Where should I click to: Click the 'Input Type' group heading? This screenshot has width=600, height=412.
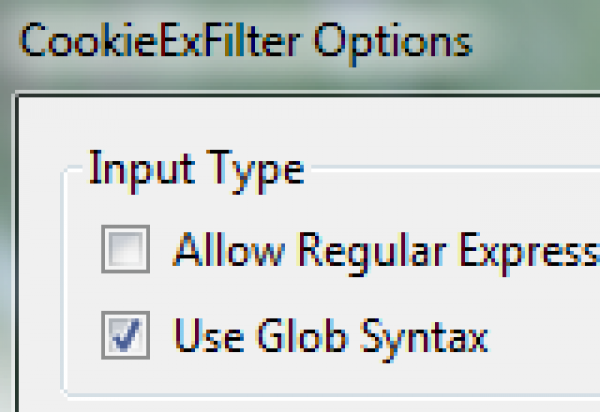coord(195,168)
